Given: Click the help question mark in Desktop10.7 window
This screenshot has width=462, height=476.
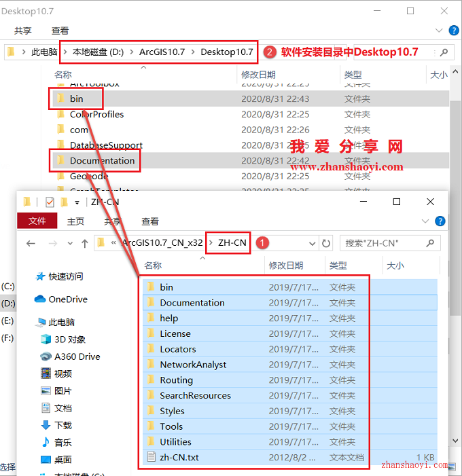Looking at the screenshot, I should (x=454, y=31).
